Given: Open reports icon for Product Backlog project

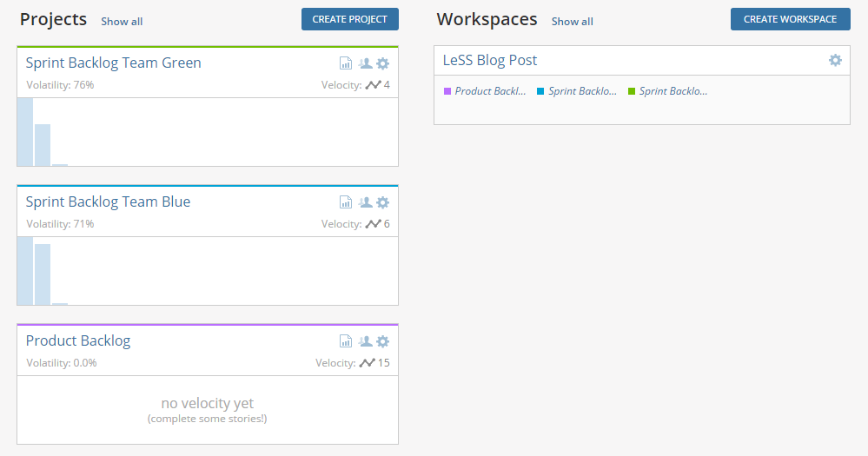Looking at the screenshot, I should tap(346, 340).
